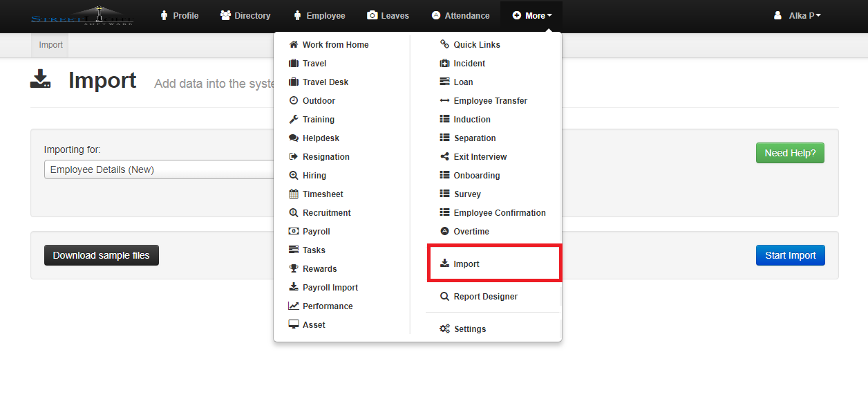Collapse the More dropdown menu
Viewport: 868px width, 415px height.
(x=531, y=16)
